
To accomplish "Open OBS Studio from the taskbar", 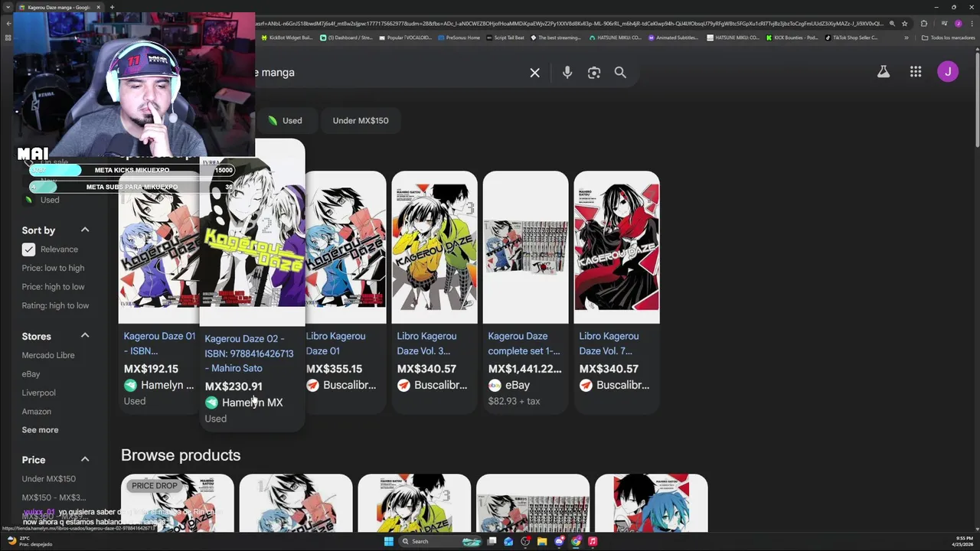I will pyautogui.click(x=525, y=541).
